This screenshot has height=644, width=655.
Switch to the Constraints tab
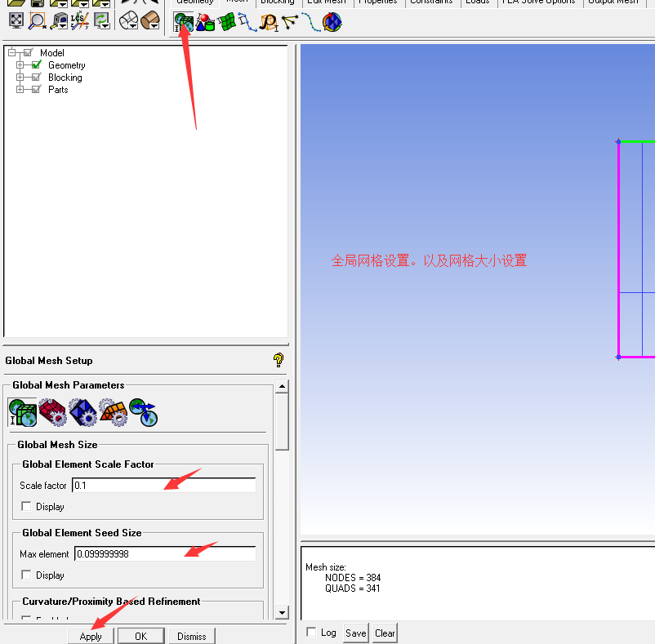(431, 2)
